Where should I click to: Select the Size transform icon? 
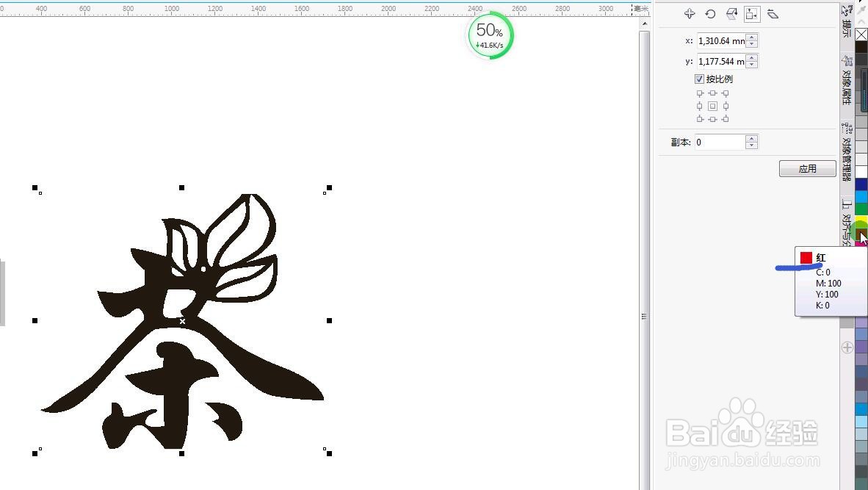752,15
